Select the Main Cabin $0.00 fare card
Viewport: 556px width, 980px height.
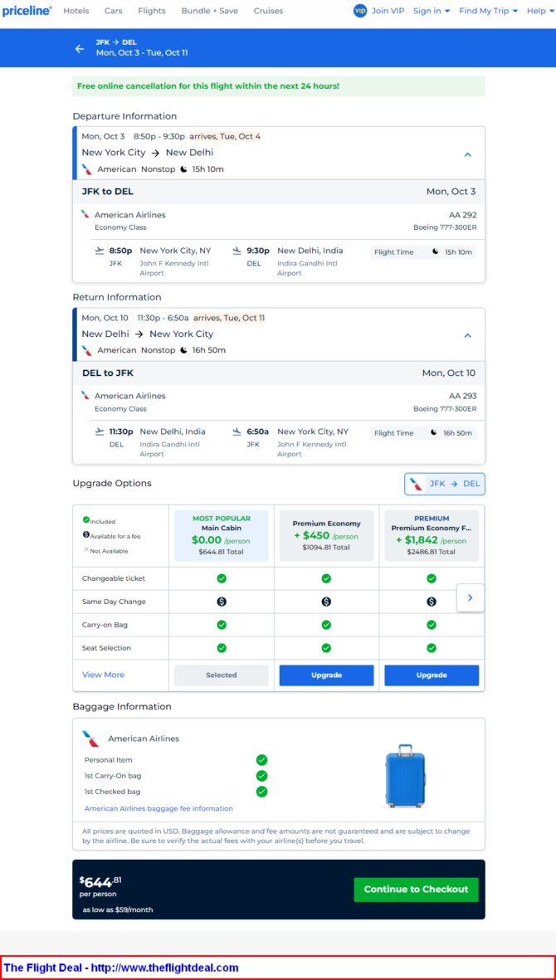coord(221,535)
